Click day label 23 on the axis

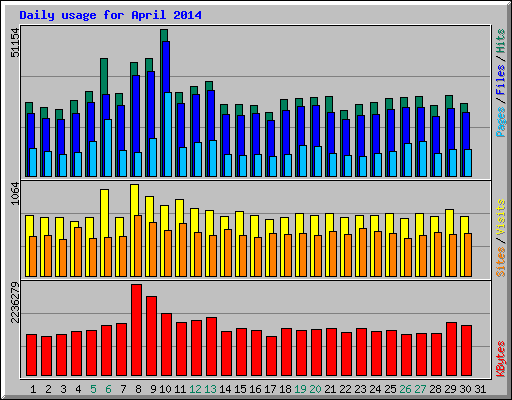360,389
